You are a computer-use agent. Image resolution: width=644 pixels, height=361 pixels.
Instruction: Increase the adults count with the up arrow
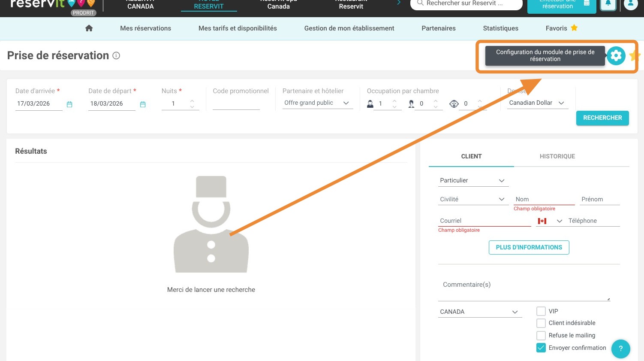click(394, 101)
